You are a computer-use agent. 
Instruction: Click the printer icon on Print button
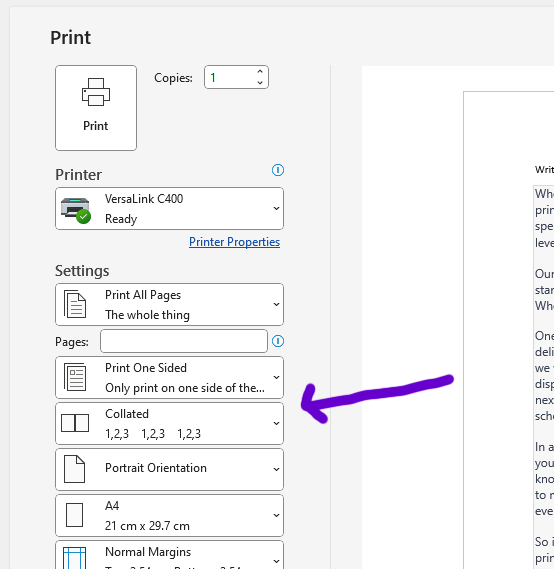pyautogui.click(x=96, y=92)
